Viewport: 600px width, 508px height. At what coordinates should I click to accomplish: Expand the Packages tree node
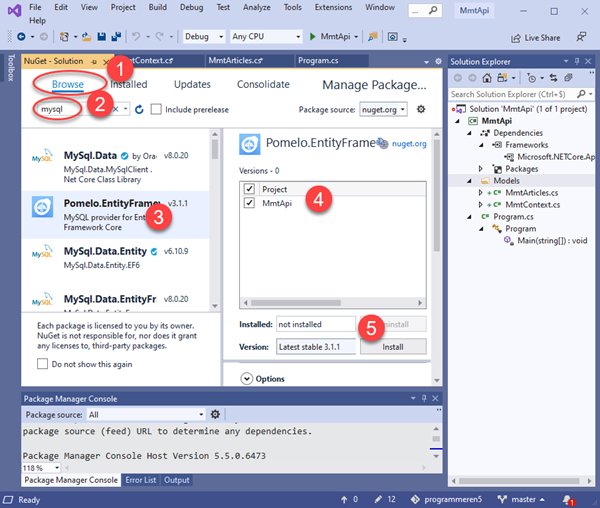[x=481, y=169]
